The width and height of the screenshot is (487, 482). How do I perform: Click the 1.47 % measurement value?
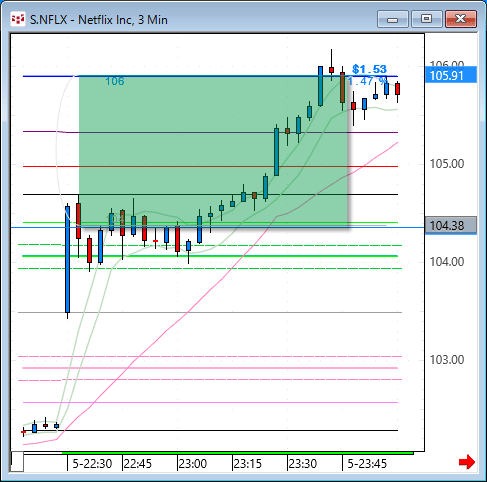[x=367, y=81]
